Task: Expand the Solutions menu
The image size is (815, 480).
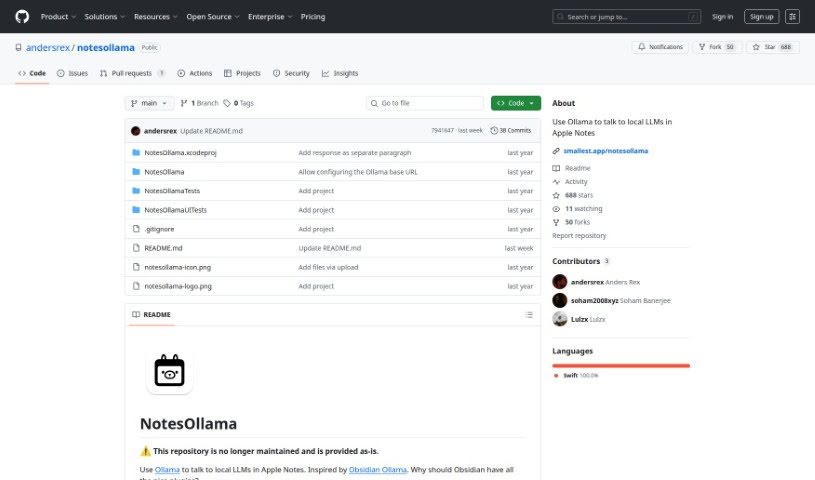Action: pyautogui.click(x=104, y=17)
